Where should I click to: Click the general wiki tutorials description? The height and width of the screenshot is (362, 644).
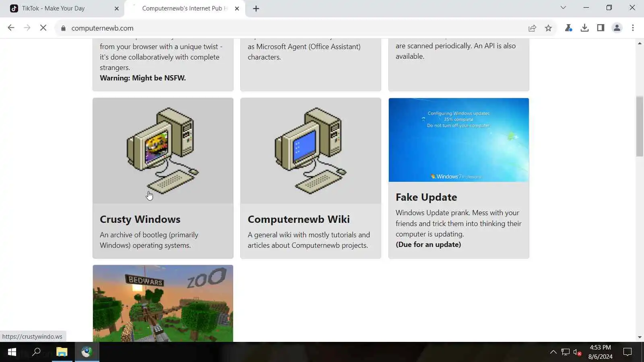click(309, 240)
